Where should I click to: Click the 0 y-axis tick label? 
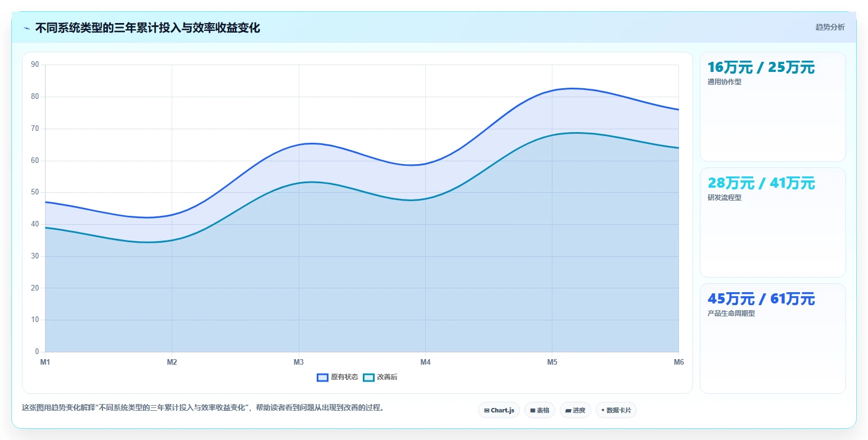37,352
